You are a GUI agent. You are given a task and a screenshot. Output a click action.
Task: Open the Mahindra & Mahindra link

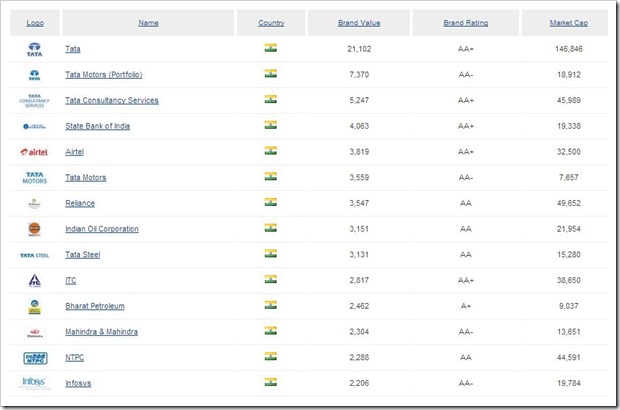click(101, 332)
